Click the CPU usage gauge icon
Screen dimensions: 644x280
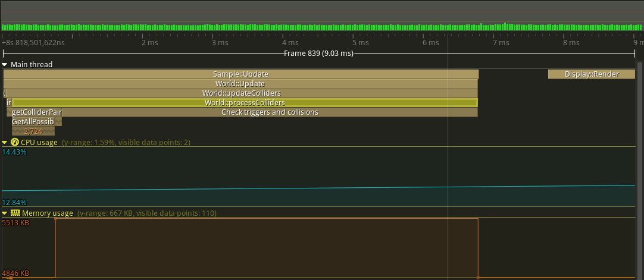click(15, 142)
